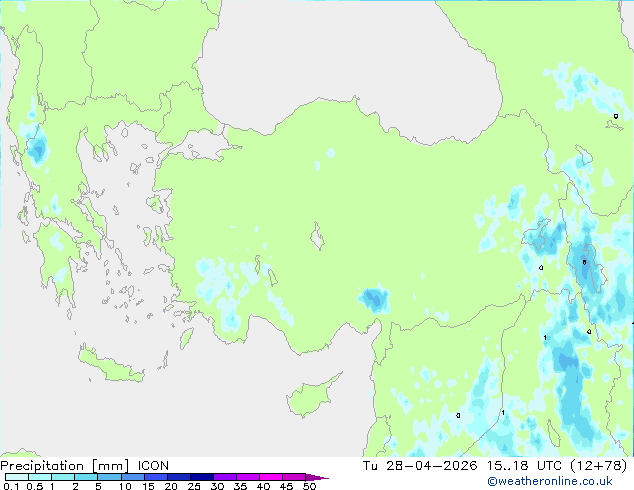The height and width of the screenshot is (490, 634).
Task: Click the 20–25 mm legend color swatch
Action: (x=179, y=477)
